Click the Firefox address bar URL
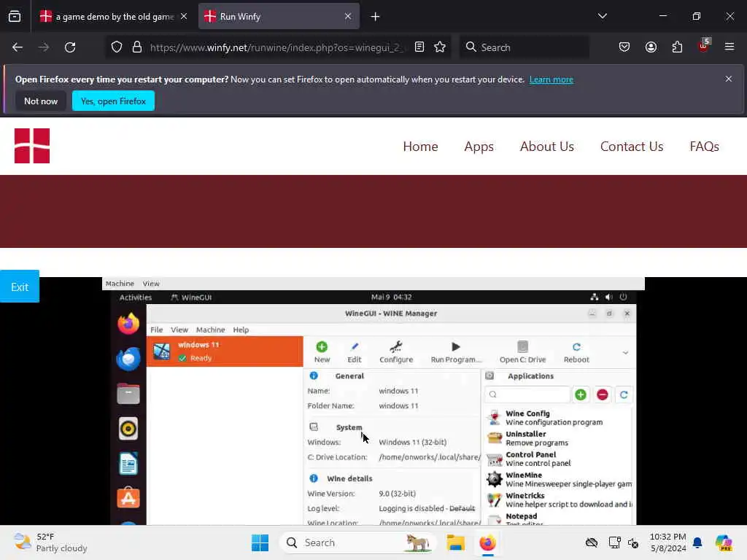Image resolution: width=747 pixels, height=560 pixels. tap(277, 47)
